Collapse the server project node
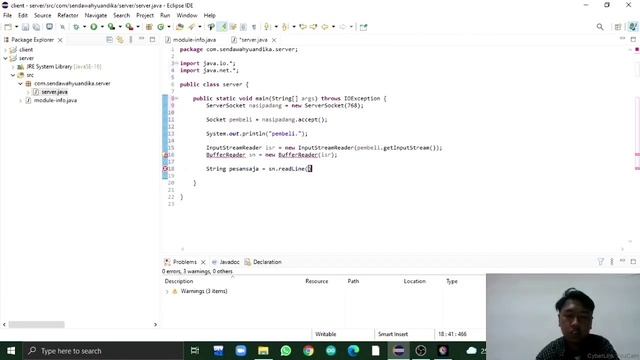The height and width of the screenshot is (360, 640). tap(6, 58)
